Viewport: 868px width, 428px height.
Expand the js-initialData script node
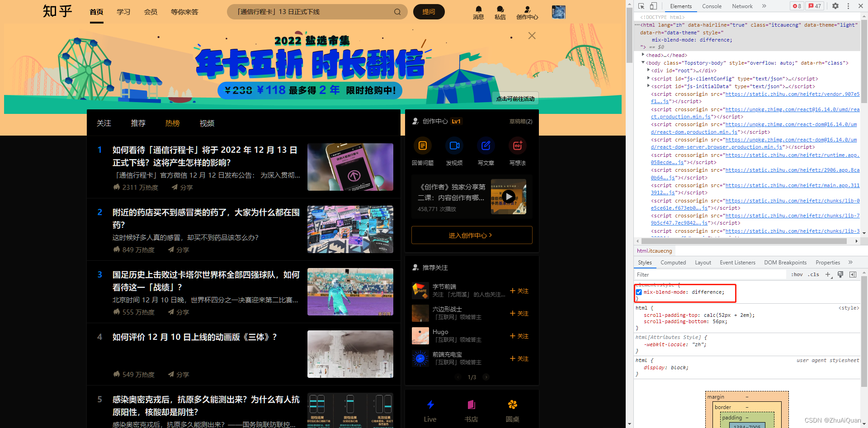pyautogui.click(x=648, y=86)
